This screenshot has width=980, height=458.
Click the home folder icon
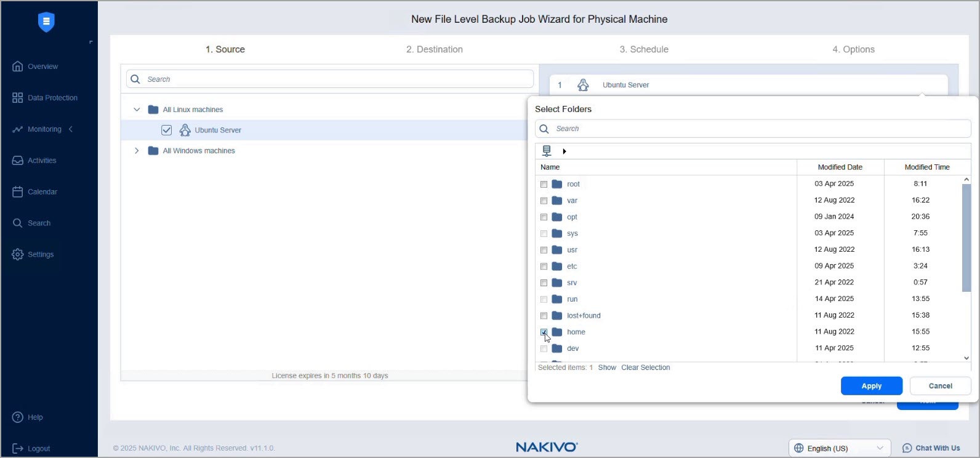[x=557, y=332]
